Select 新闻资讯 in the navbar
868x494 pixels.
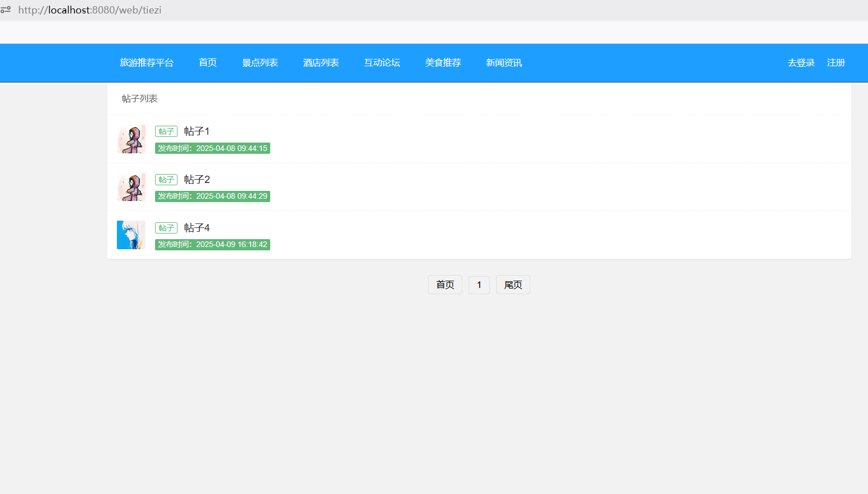(x=504, y=63)
